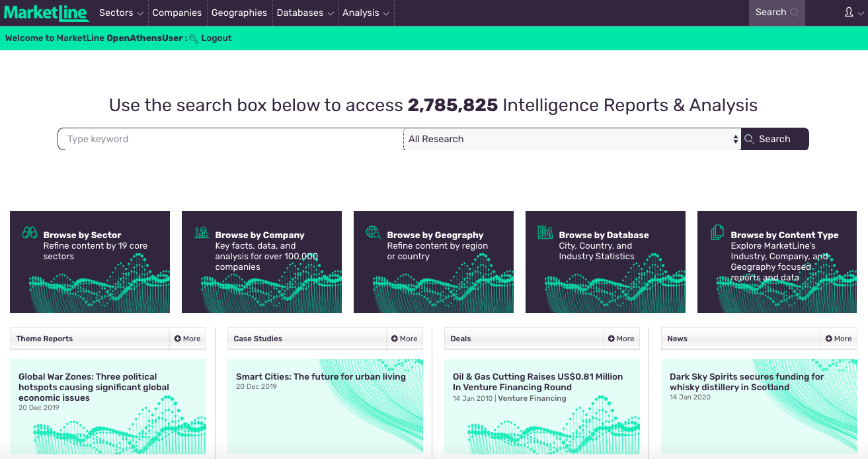
Task: Expand the Sectors menu
Action: tap(121, 13)
